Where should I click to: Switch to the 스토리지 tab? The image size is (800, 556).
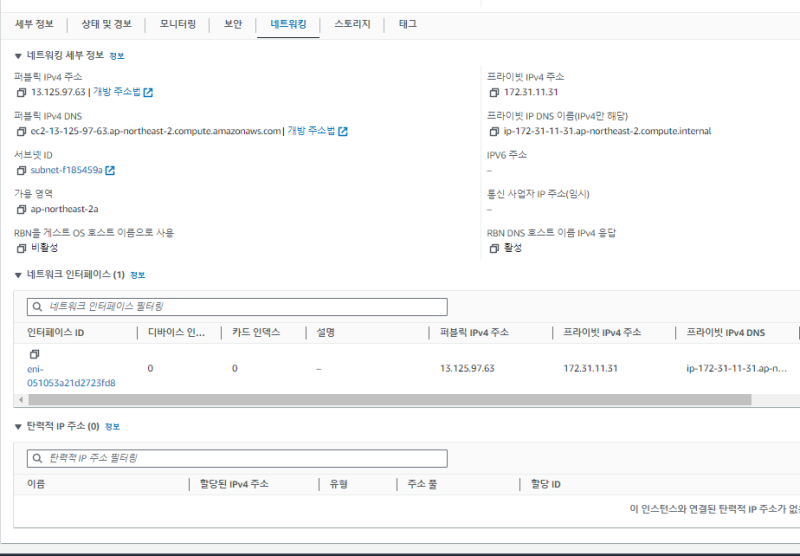coord(351,22)
